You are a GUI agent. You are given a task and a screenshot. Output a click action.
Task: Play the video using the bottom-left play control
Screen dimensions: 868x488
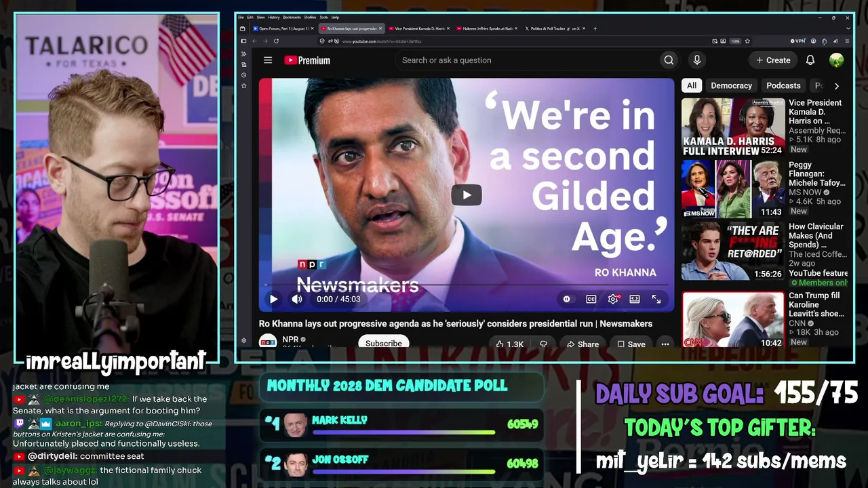point(273,299)
